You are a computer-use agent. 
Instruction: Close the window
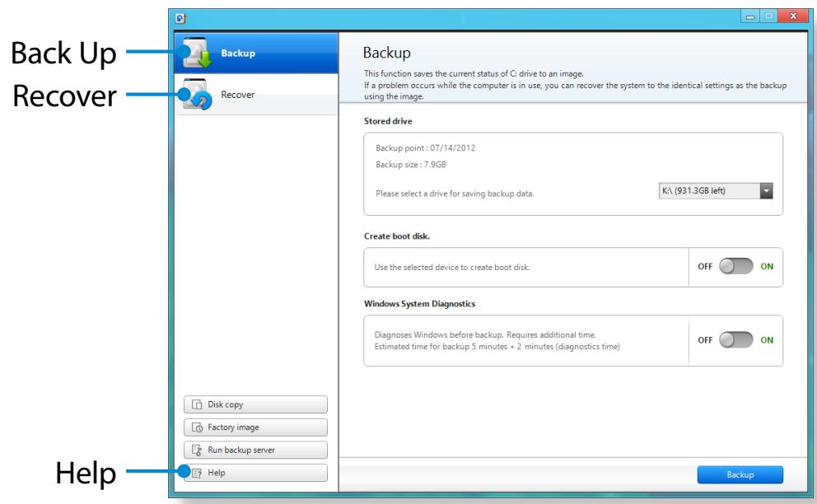(793, 16)
